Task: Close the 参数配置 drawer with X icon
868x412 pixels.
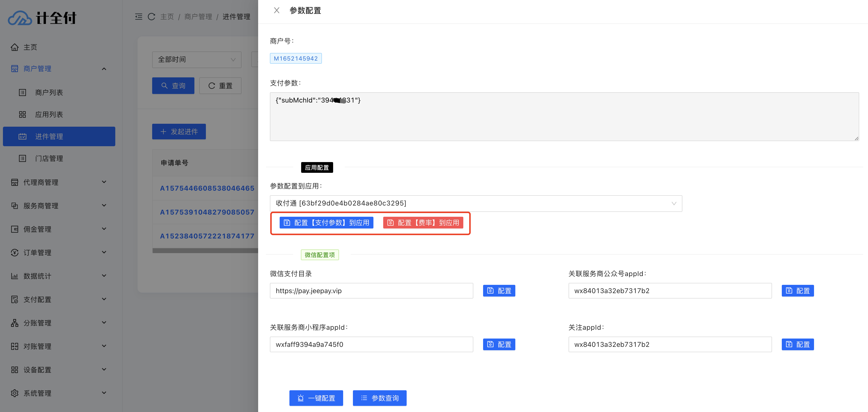Action: point(276,10)
